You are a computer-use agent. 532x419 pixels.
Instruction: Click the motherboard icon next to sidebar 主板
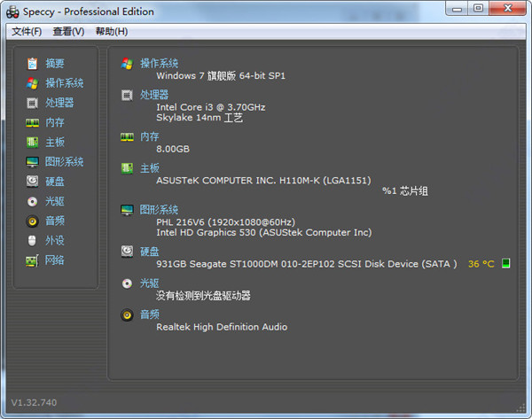pyautogui.click(x=32, y=143)
